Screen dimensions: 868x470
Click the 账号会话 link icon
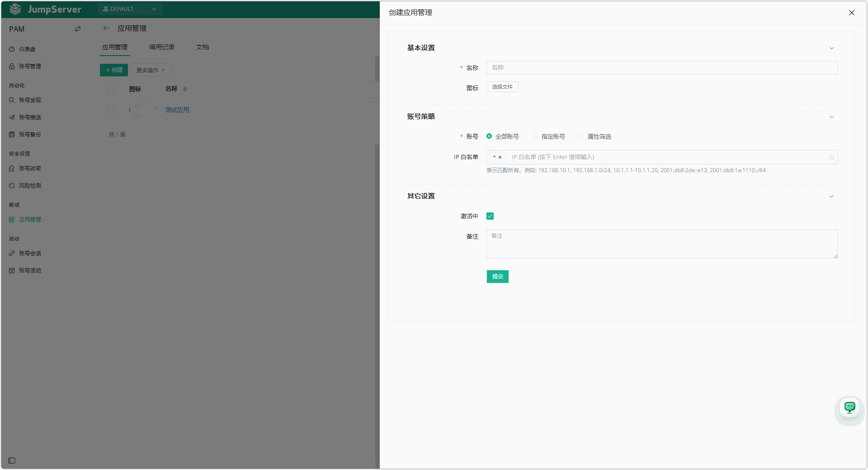(x=12, y=254)
